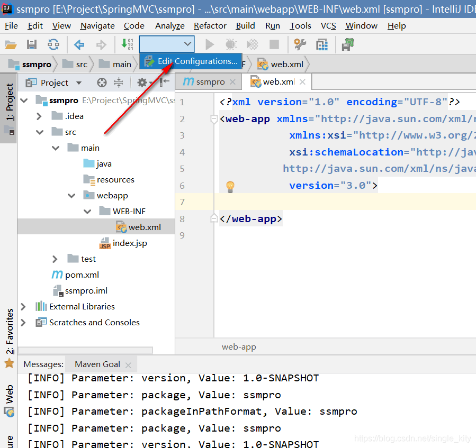Toggle the 2: Favorites tool window button
The image size is (476, 448).
point(10,337)
